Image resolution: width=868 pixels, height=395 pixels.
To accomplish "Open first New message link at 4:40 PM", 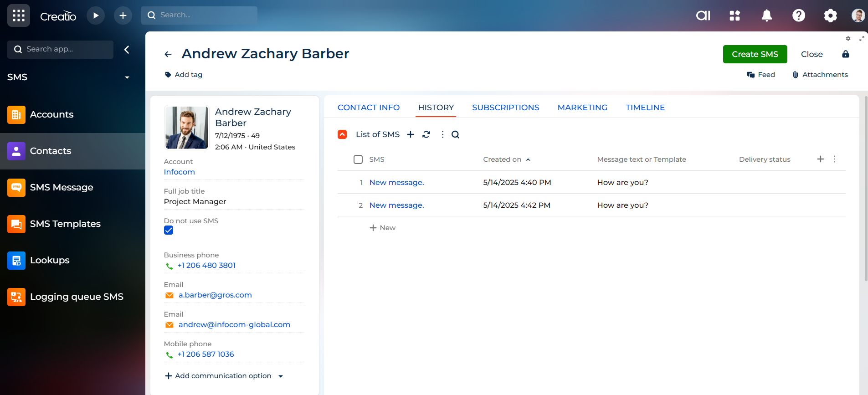I will tap(396, 183).
